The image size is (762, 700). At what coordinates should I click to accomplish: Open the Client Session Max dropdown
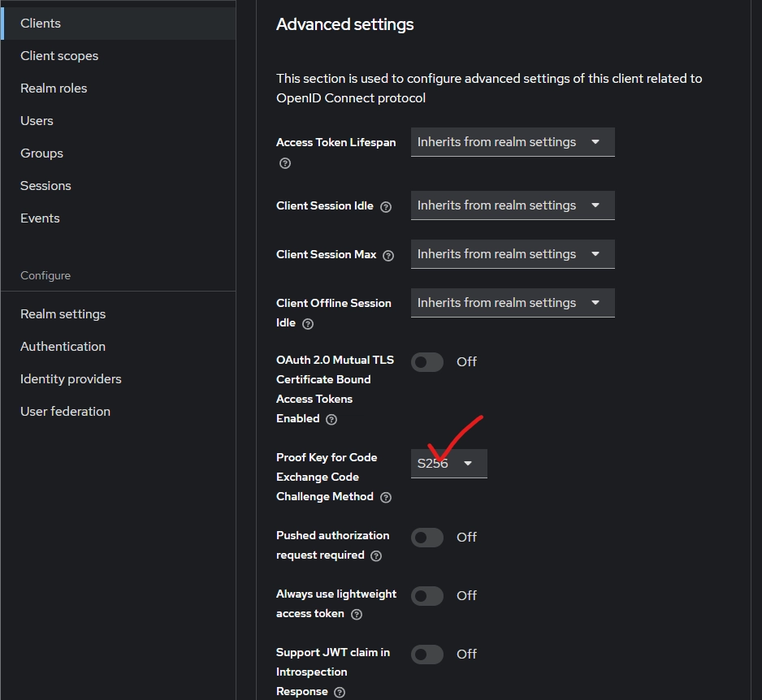tap(512, 254)
